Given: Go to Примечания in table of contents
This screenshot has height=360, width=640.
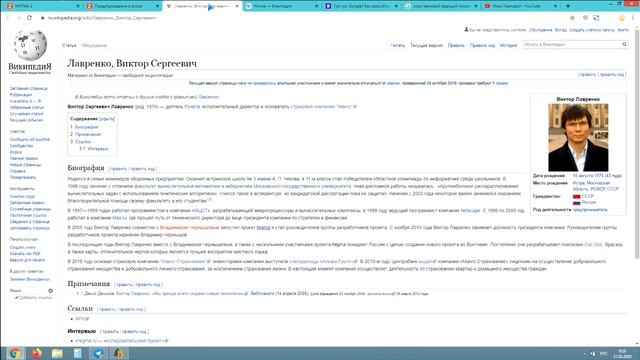Looking at the screenshot, I should point(88,134).
